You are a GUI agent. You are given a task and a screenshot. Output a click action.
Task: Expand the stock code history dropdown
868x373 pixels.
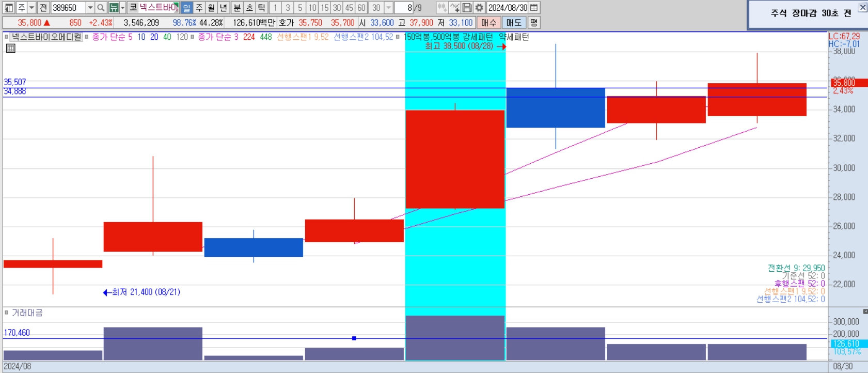[x=90, y=8]
